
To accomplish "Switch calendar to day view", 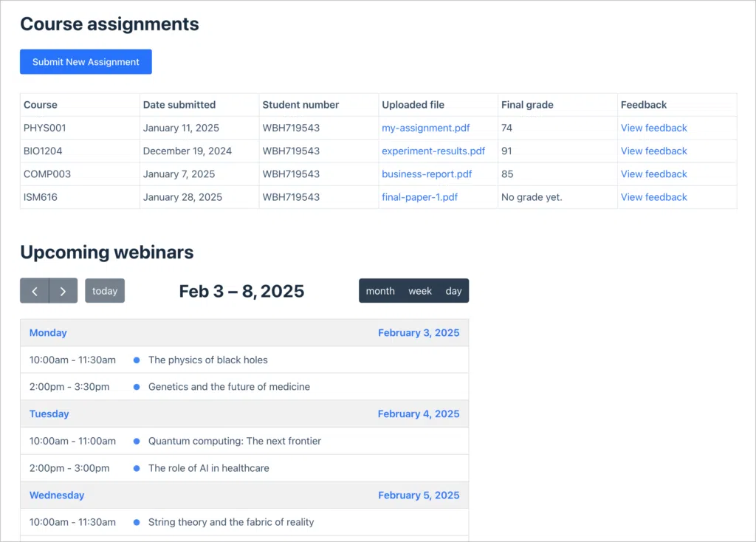I will click(x=453, y=291).
